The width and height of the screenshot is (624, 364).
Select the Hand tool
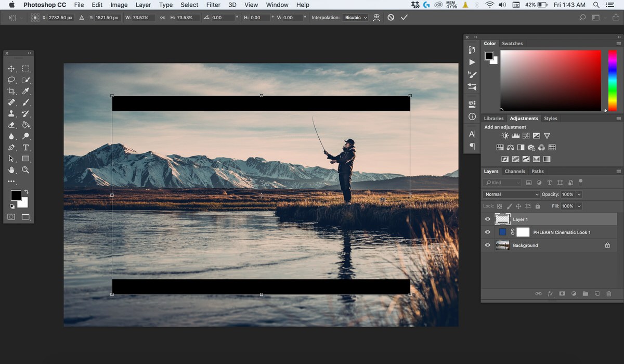click(x=11, y=170)
